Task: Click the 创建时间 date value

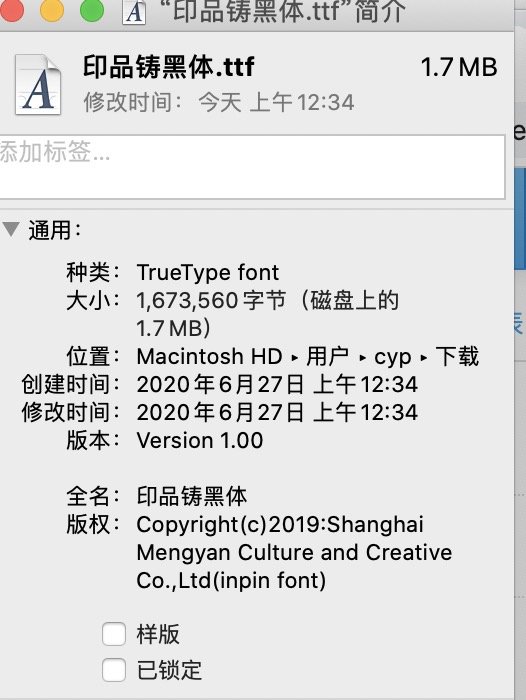Action: point(277,384)
